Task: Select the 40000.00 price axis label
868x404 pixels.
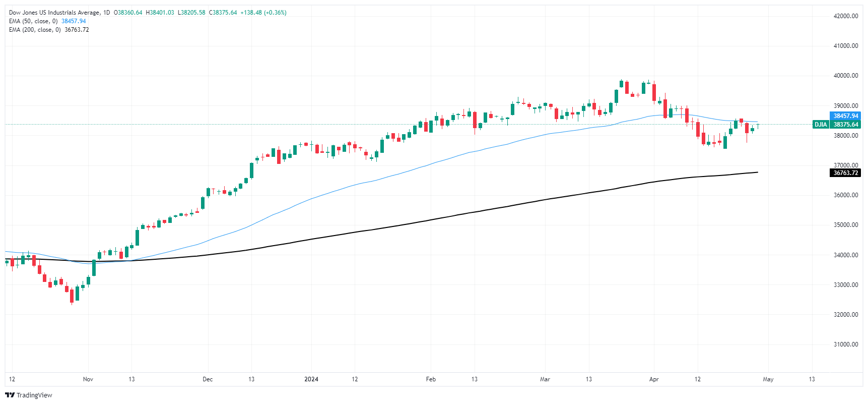Action: click(x=846, y=76)
